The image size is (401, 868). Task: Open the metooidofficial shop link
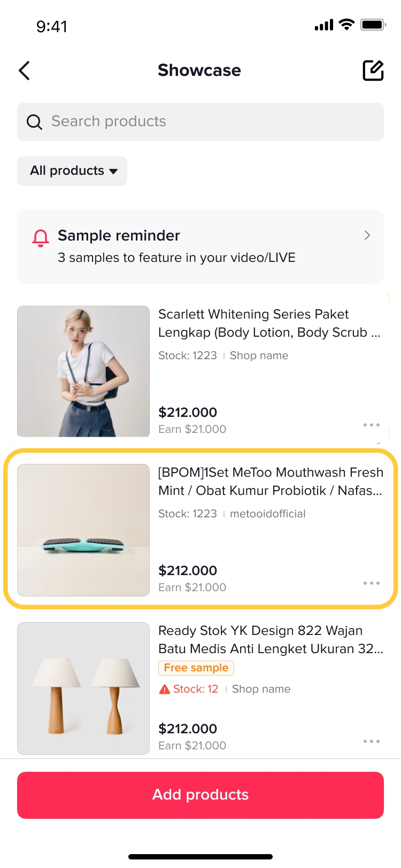(x=267, y=514)
